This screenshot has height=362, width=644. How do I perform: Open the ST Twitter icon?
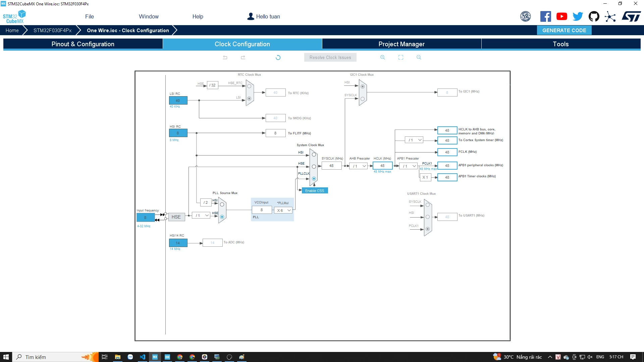(578, 16)
